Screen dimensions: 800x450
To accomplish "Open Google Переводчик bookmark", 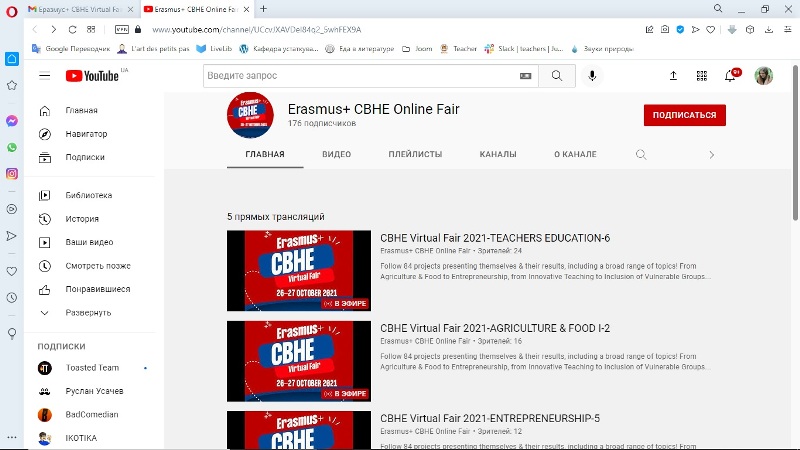I will click(x=71, y=48).
